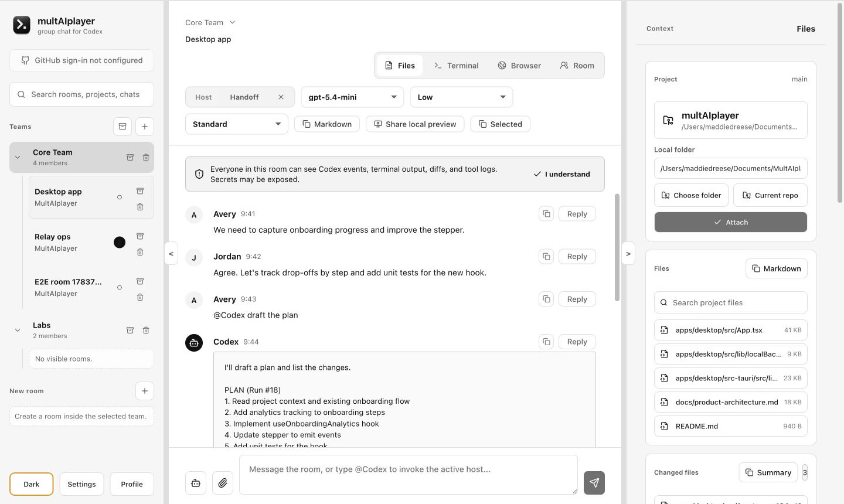Select Handoff mode in toggle
This screenshot has width=844, height=504.
pyautogui.click(x=244, y=97)
